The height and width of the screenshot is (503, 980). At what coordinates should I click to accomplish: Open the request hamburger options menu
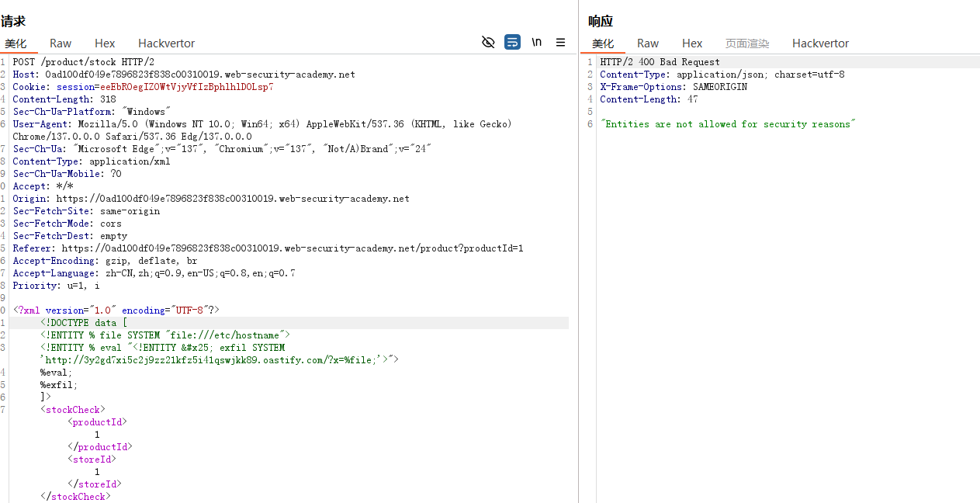[560, 43]
